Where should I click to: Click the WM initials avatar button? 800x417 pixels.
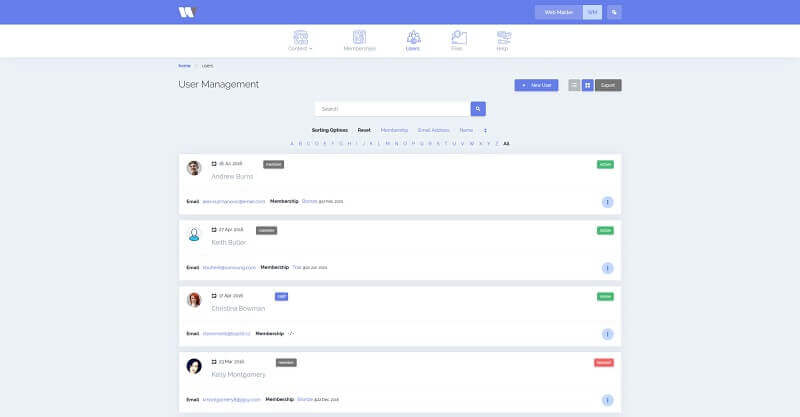tap(592, 12)
